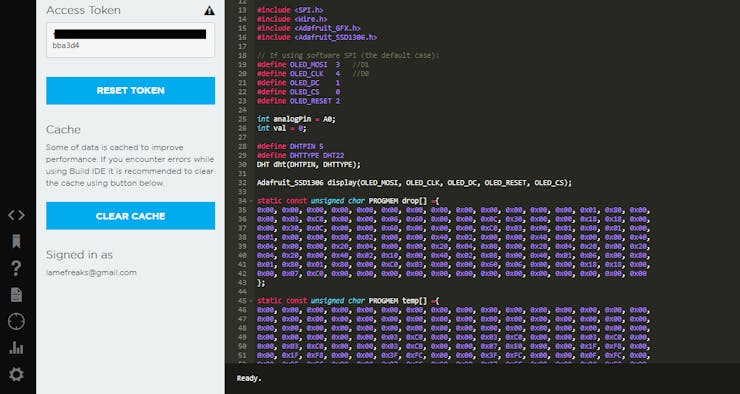Open the Libraries bookmark icon

[x=16, y=242]
